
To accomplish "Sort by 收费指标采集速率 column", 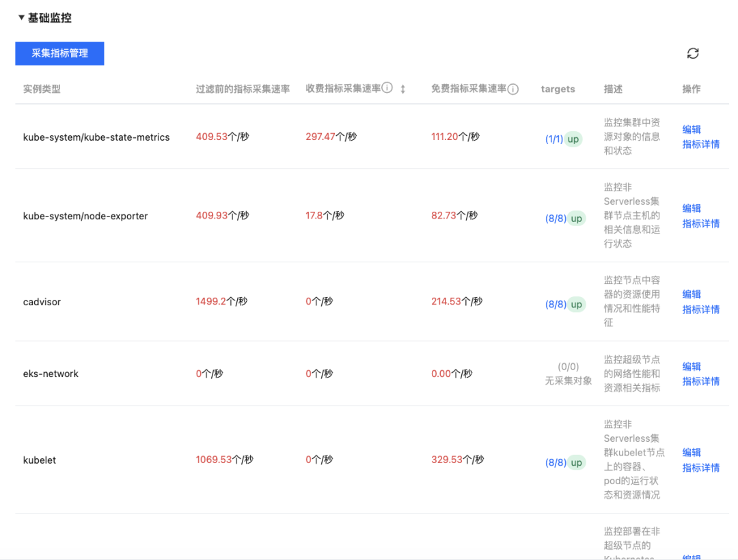I will 403,89.
